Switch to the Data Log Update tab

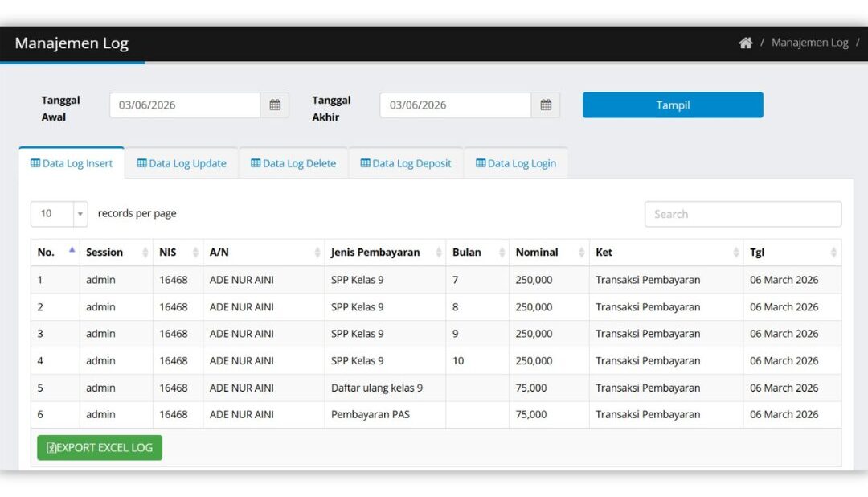click(x=182, y=163)
